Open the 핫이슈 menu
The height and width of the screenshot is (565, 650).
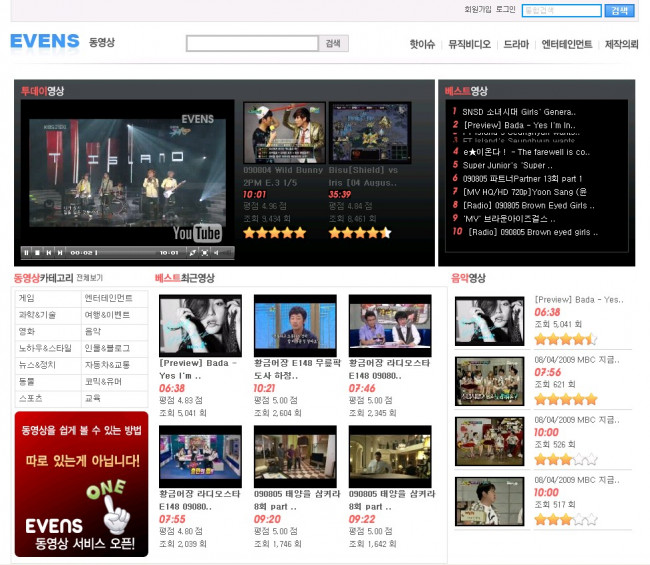(x=422, y=44)
